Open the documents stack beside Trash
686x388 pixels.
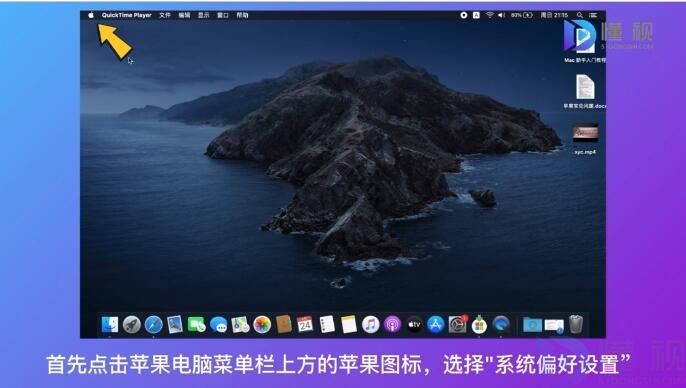pos(554,325)
